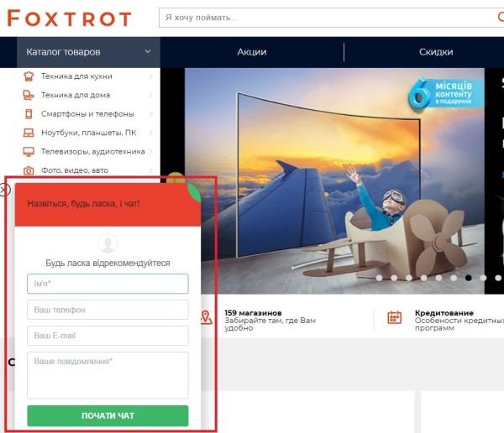The height and width of the screenshot is (433, 504).
Task: Open the Скидки menu item
Action: pos(436,52)
